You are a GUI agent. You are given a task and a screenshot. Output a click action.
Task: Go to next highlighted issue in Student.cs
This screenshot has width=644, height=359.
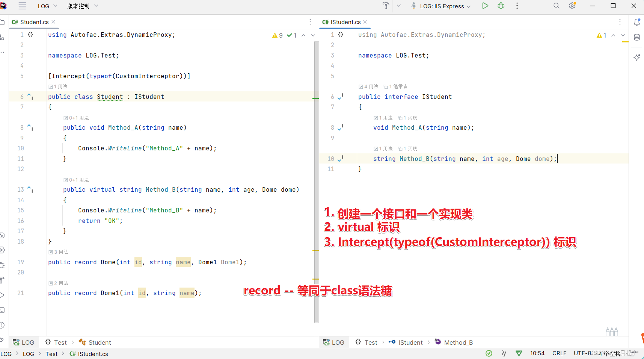[313, 35]
